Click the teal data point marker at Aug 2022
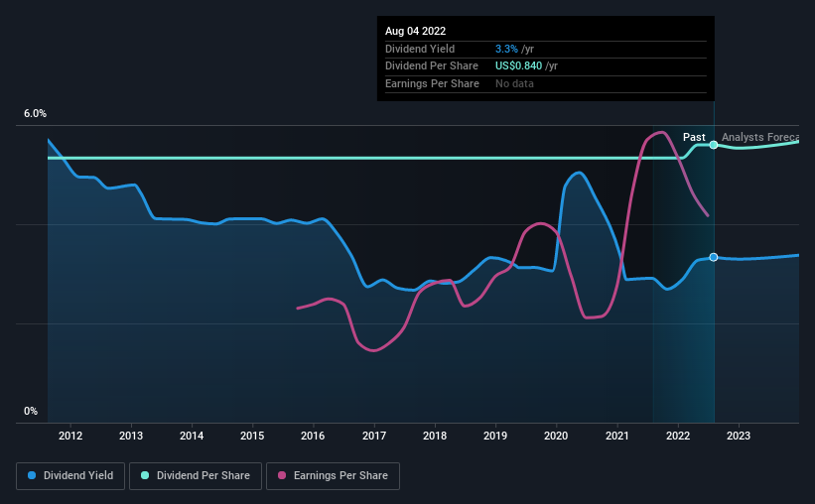The image size is (815, 504). coord(714,145)
